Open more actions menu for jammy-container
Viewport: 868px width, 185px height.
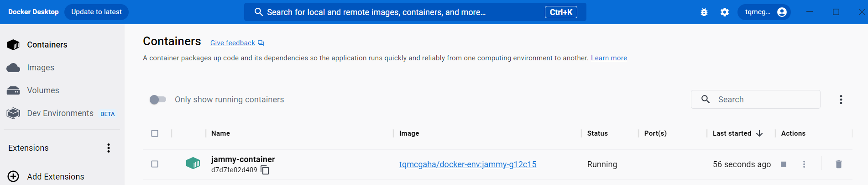804,164
